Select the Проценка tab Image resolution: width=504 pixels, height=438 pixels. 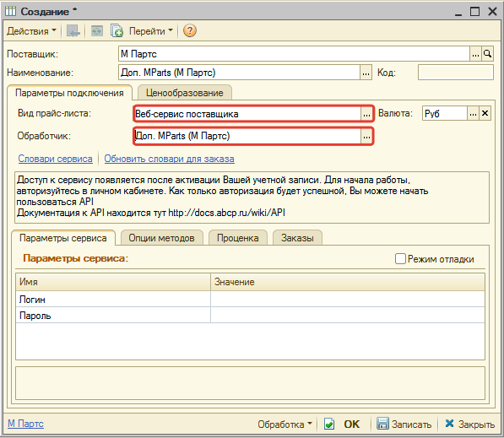click(x=237, y=238)
